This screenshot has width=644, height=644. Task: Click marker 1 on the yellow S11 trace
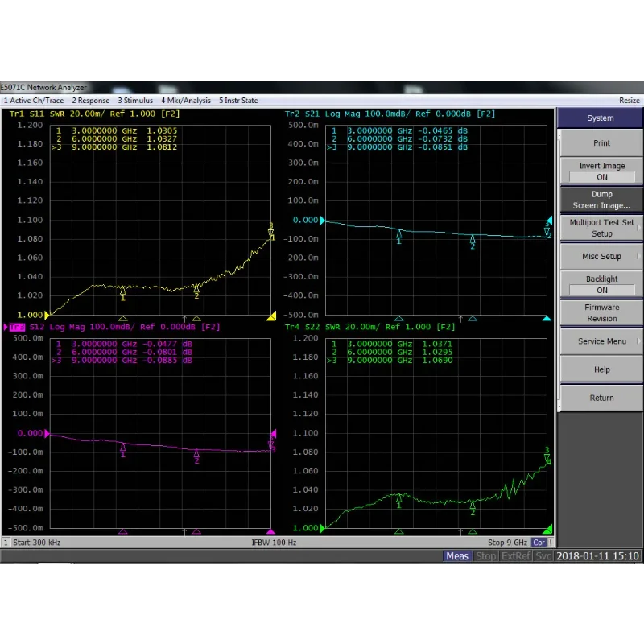(122, 293)
